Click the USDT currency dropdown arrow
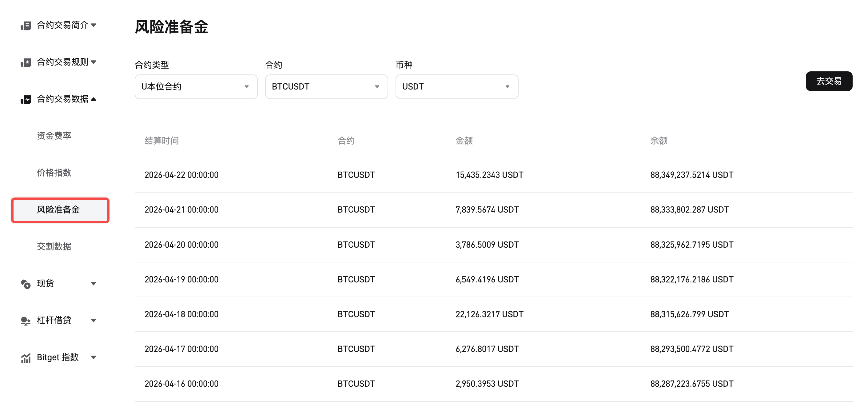This screenshot has width=868, height=403. click(508, 86)
